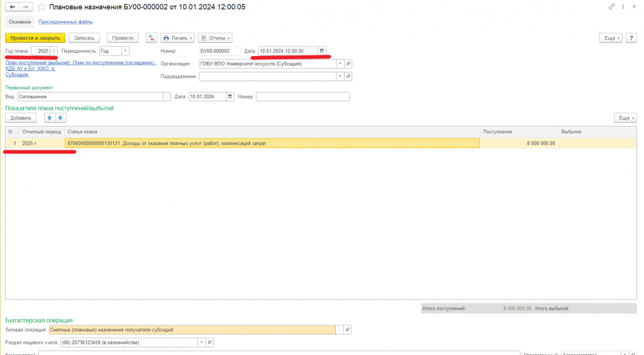This screenshot has height=355, width=644.
Task: Select the 2025 г. отчетный период cell
Action: coord(42,144)
